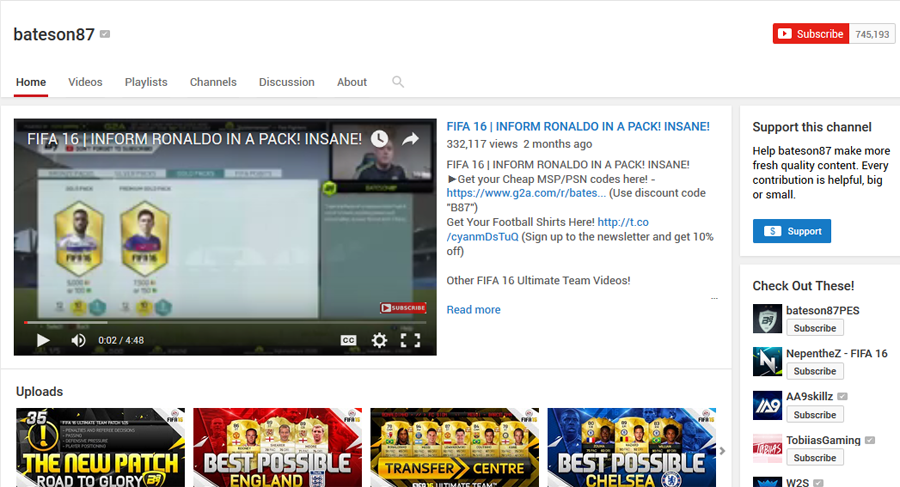
Task: Show next uploads with the right chevron
Action: [x=723, y=451]
